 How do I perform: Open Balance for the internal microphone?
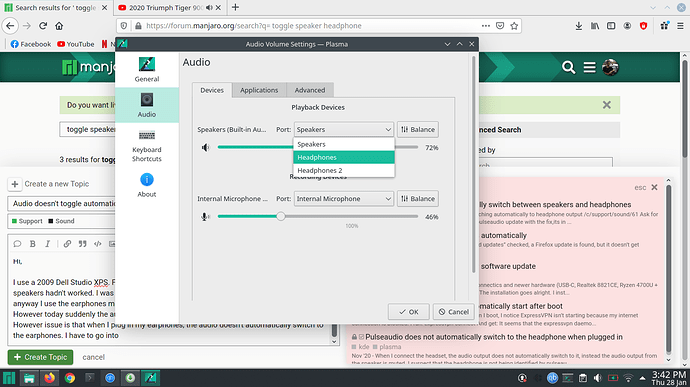click(418, 199)
